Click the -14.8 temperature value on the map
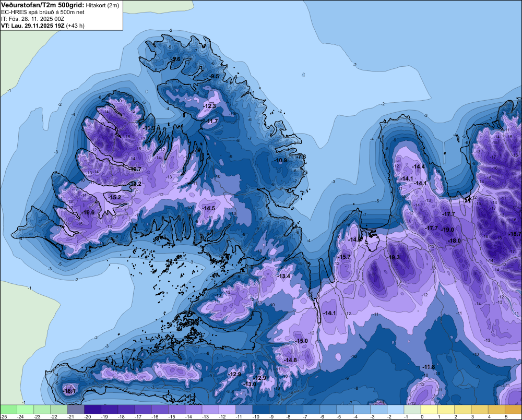Viewport: 522px width, 420px height. [290, 360]
